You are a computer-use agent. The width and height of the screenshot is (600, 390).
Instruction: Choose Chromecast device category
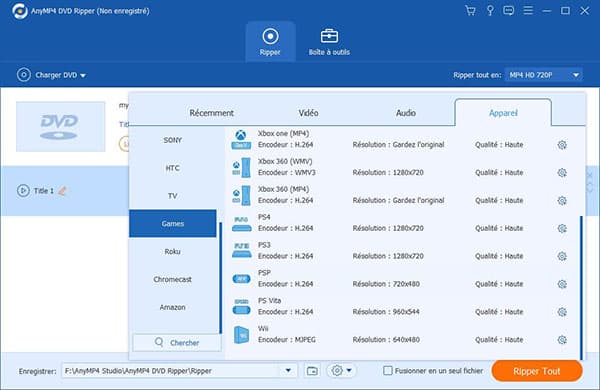173,279
